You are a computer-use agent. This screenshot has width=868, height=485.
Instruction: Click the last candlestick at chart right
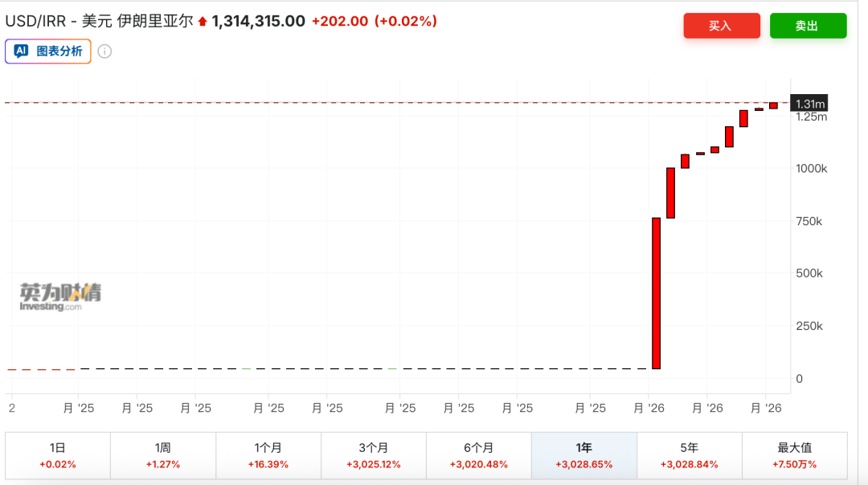[x=773, y=105]
